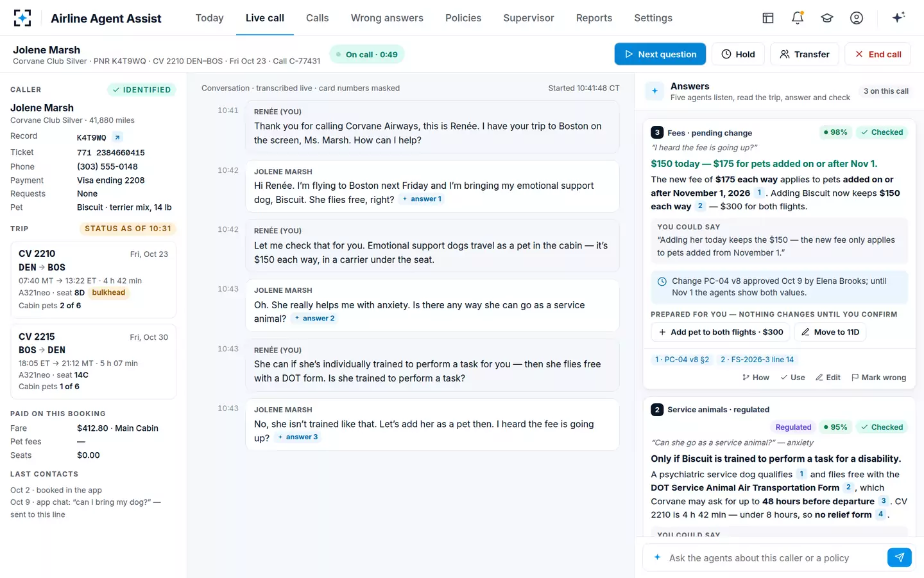Click Use under the fees answer

coord(792,378)
